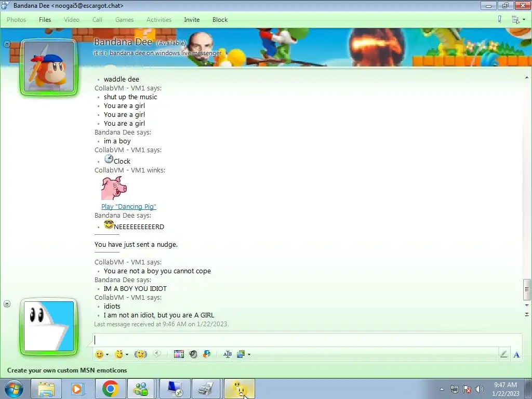Click into the message input box
532x399 pixels.
coord(307,340)
